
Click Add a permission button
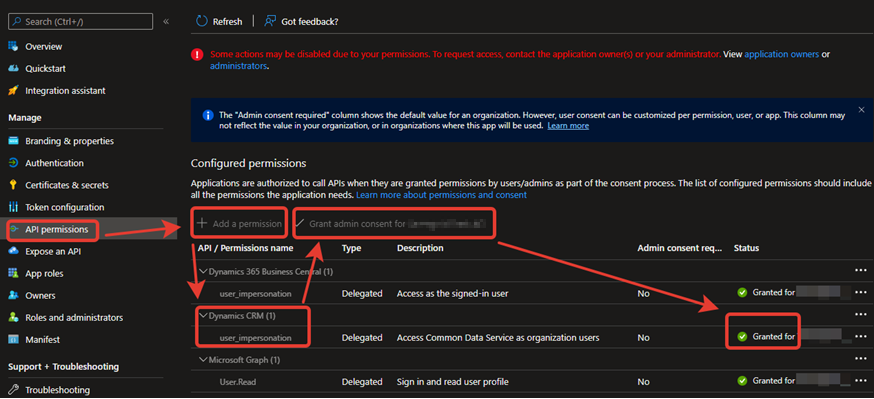coord(240,223)
